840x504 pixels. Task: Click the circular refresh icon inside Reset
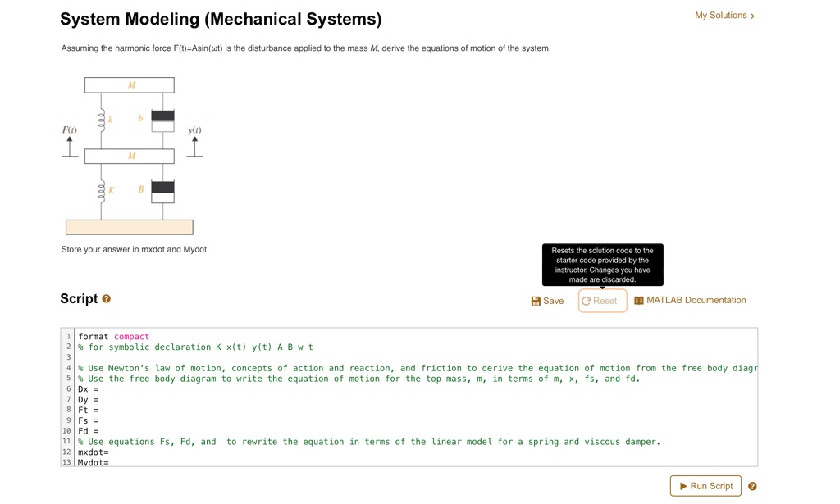(x=586, y=300)
